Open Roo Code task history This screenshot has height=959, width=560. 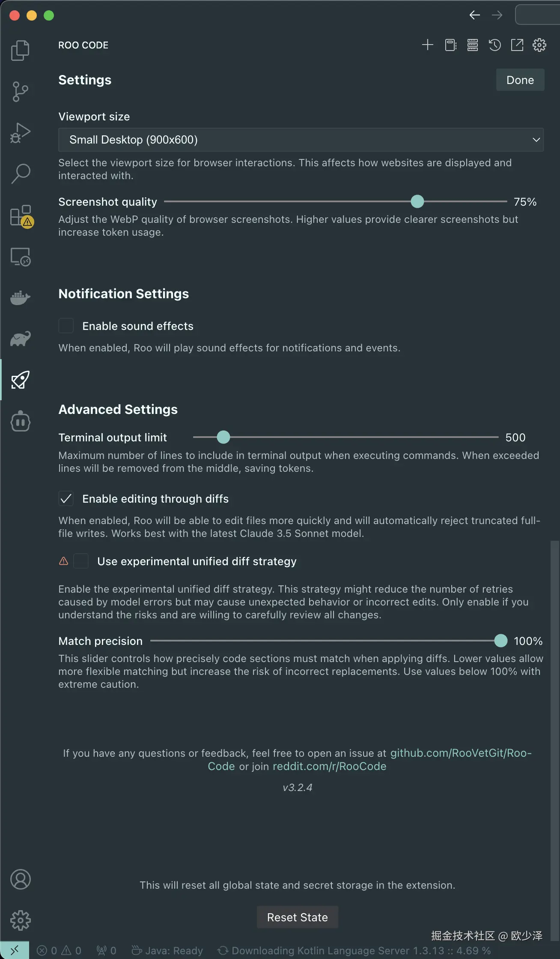[494, 45]
